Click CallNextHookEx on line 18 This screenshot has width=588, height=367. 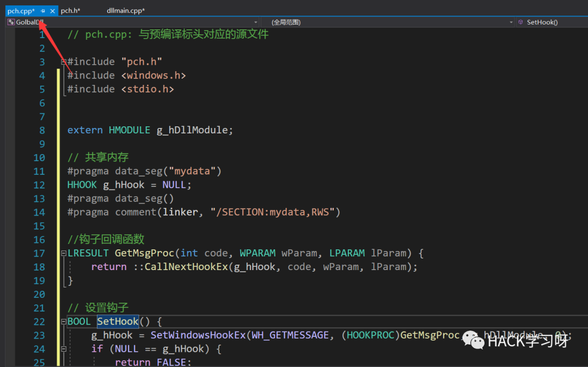click(186, 267)
